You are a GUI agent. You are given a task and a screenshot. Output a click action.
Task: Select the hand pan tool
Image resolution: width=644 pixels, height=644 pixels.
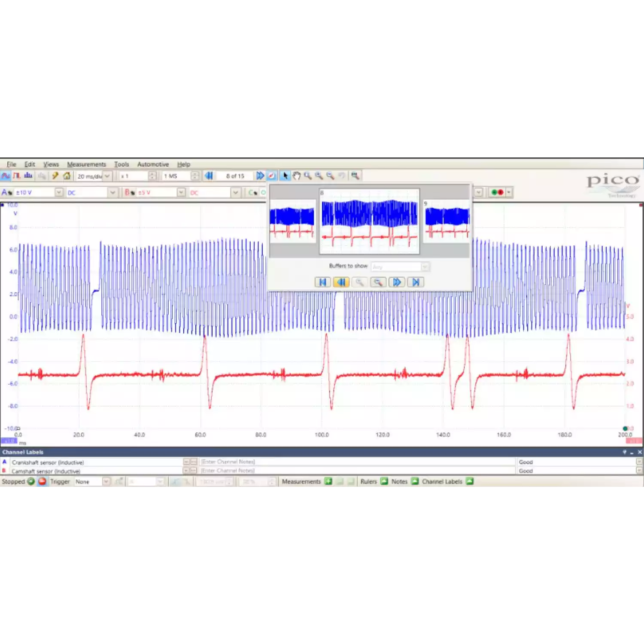click(296, 176)
